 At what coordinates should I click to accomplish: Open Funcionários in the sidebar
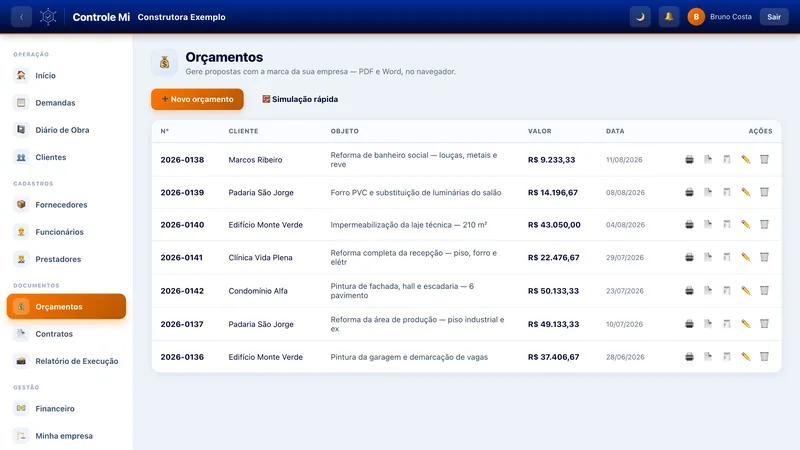66,232
